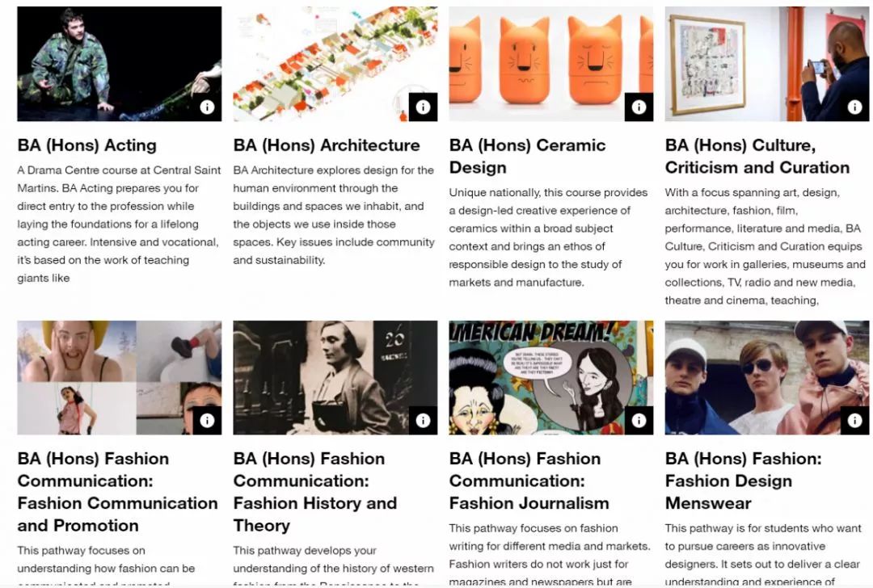The width and height of the screenshot is (873, 588).
Task: Show info for Culture, Criticism and Curation image
Action: (854, 107)
